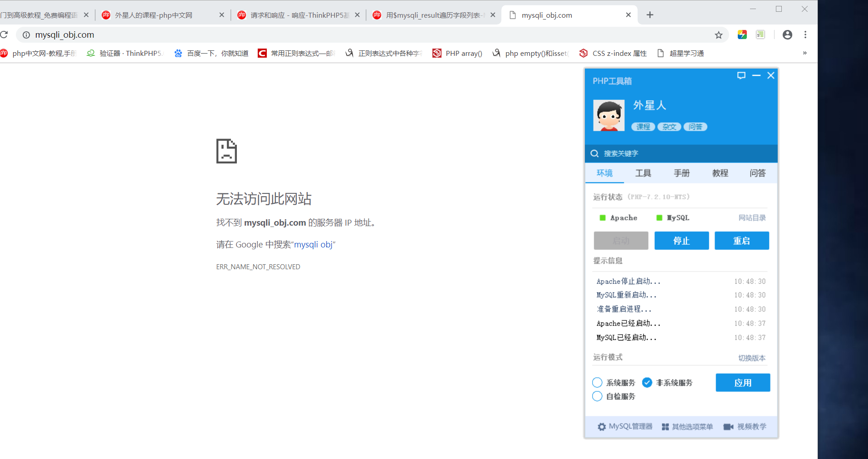This screenshot has height=459, width=868.
Task: Select the 系统服务 radio button
Action: click(x=597, y=382)
